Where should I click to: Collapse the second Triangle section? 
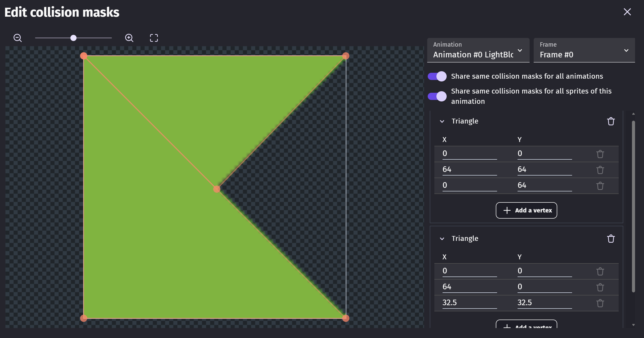point(442,239)
